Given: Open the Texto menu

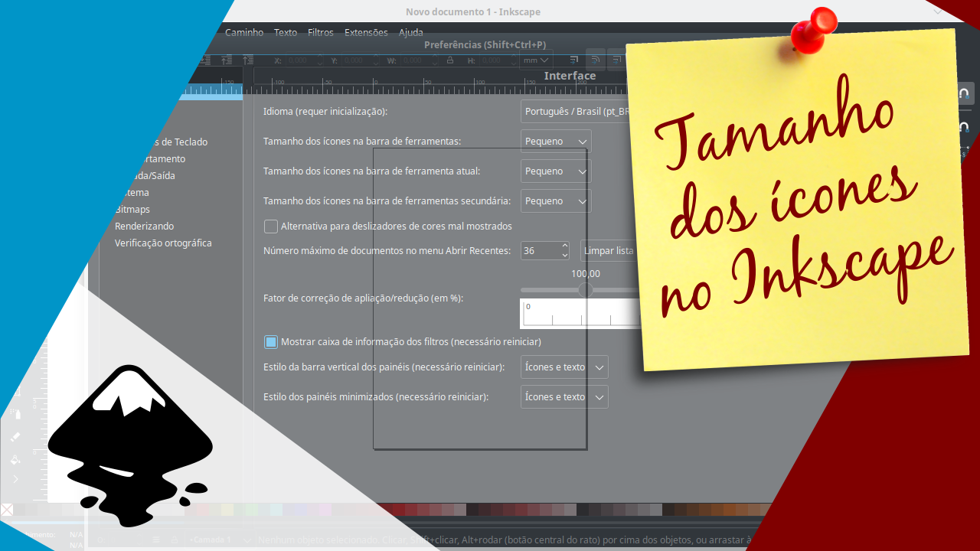Looking at the screenshot, I should tap(286, 33).
